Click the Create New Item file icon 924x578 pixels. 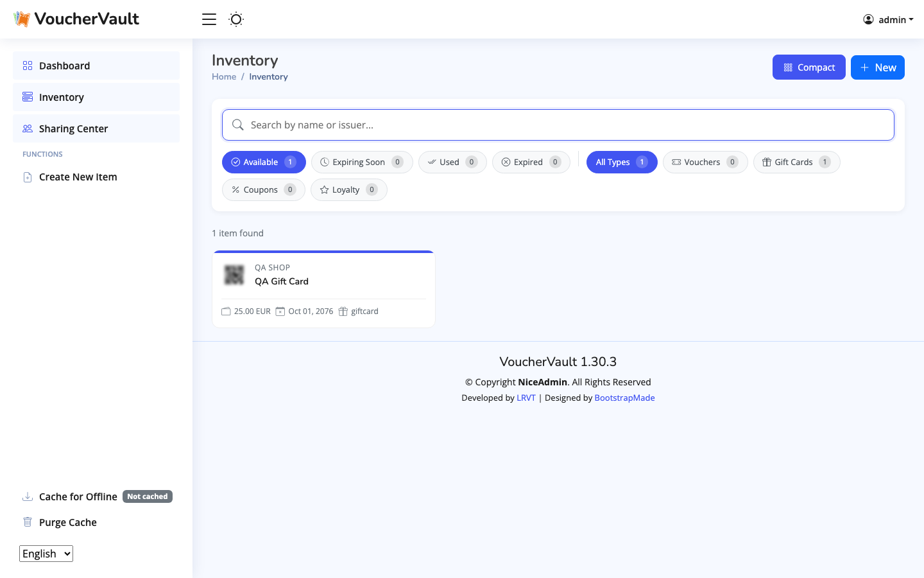tap(28, 177)
